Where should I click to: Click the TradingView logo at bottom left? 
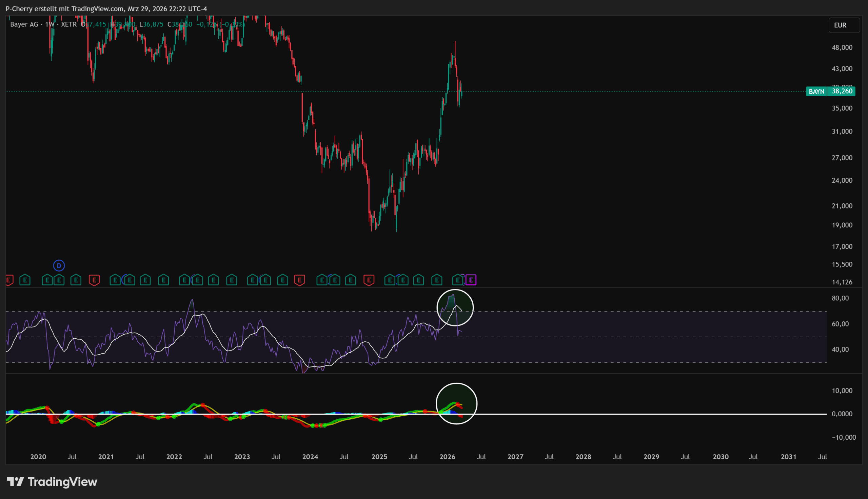(52, 482)
